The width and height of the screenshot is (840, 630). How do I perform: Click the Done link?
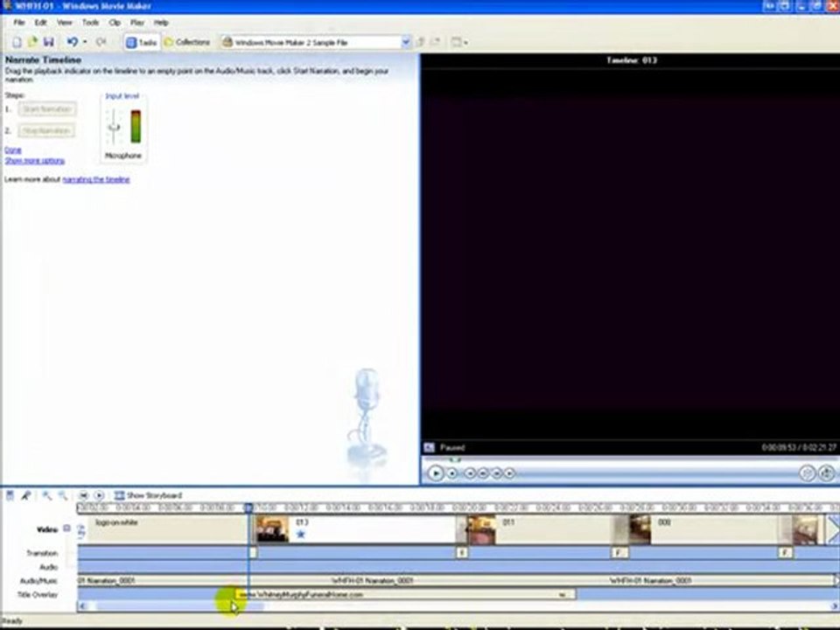click(x=13, y=150)
